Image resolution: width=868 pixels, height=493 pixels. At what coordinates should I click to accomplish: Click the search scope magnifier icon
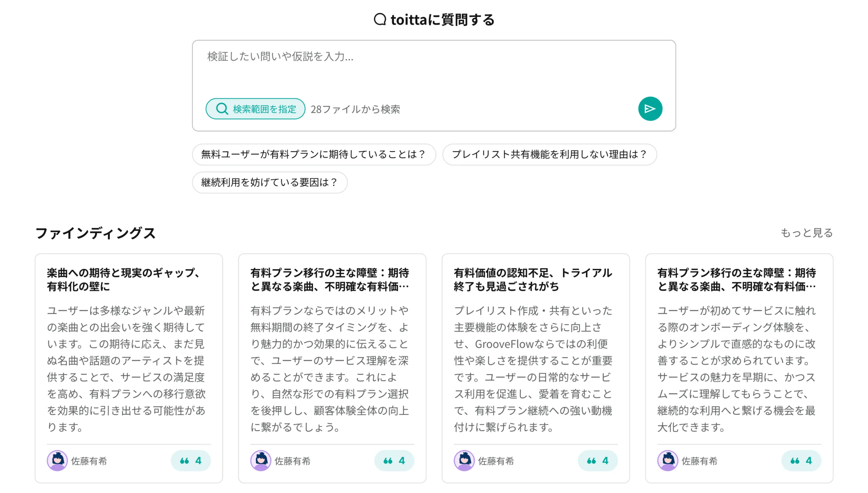[x=222, y=109]
